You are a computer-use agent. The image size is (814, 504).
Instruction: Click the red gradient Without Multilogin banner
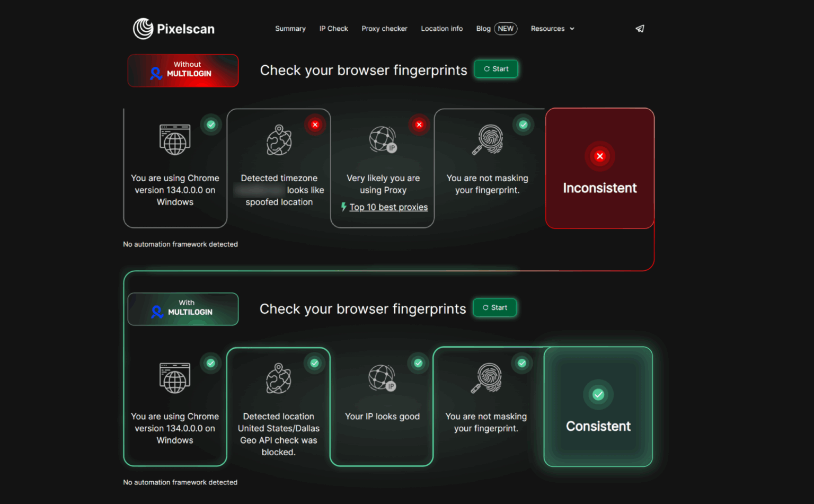(x=183, y=70)
